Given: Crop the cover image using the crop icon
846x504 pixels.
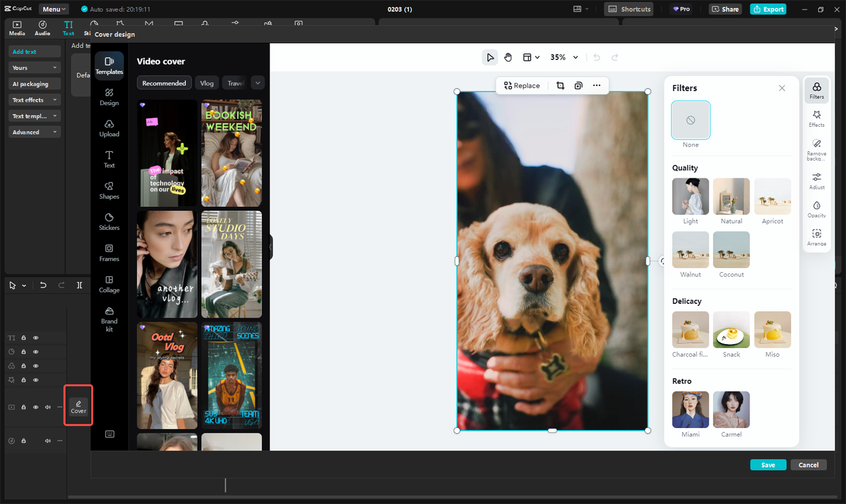Looking at the screenshot, I should tap(560, 85).
